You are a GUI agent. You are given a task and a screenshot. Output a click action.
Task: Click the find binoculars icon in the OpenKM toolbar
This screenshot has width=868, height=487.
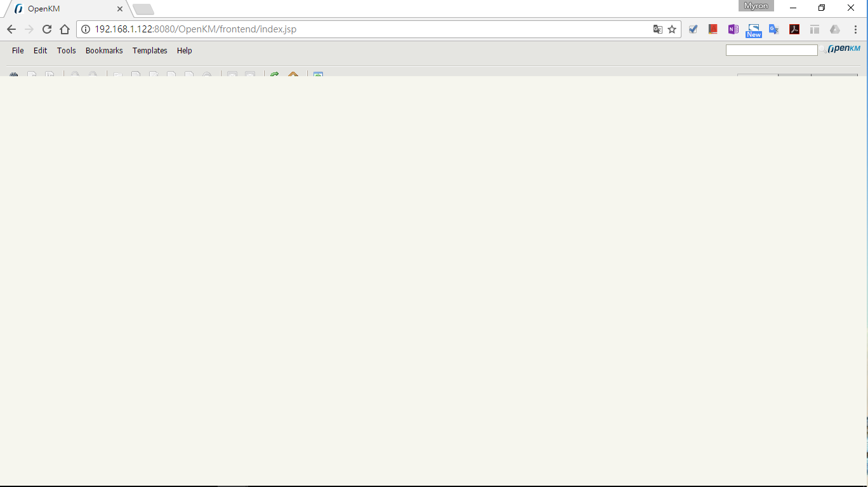pos(14,74)
